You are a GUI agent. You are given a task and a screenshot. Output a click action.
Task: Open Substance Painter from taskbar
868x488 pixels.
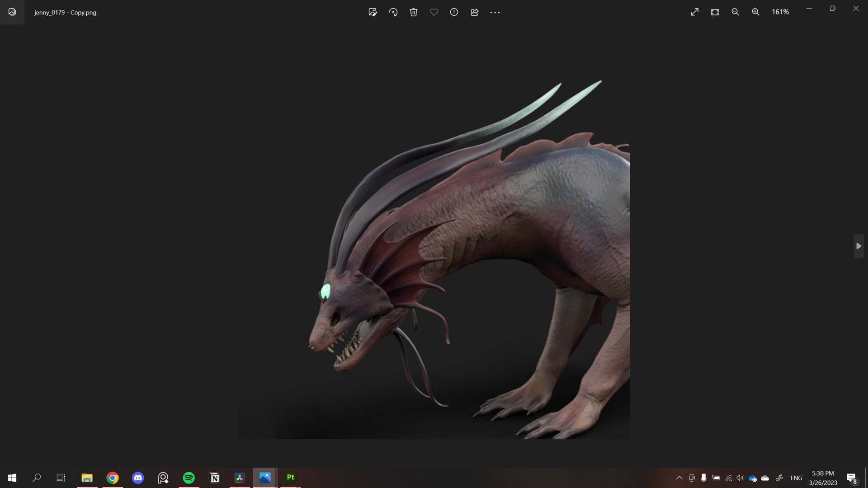pyautogui.click(x=290, y=478)
